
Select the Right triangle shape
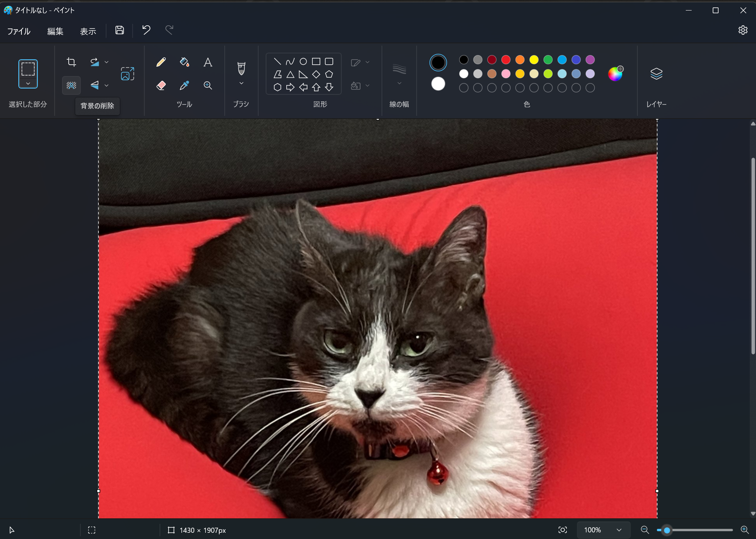(303, 74)
